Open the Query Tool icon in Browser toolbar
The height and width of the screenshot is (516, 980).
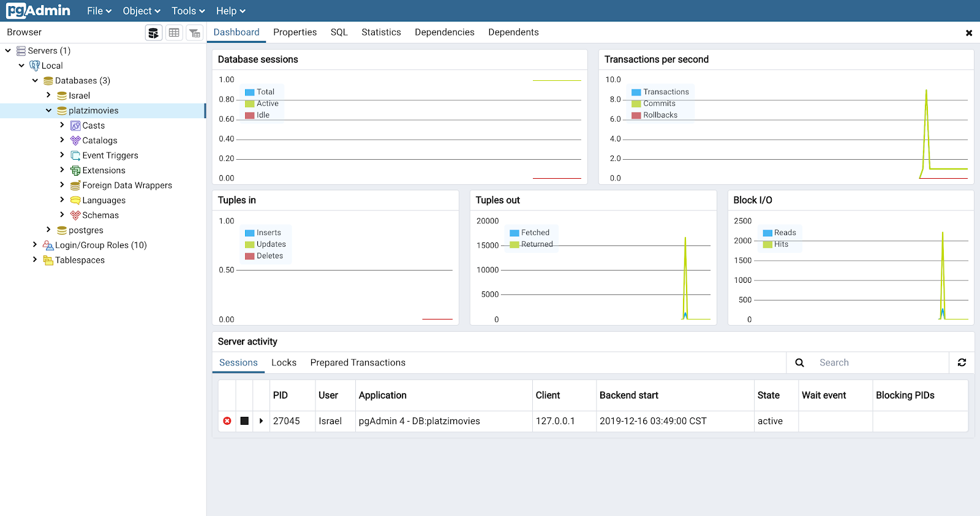(x=154, y=32)
